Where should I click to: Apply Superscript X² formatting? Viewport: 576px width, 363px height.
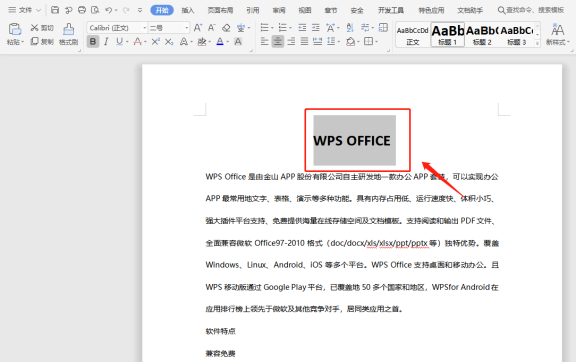[x=155, y=42]
